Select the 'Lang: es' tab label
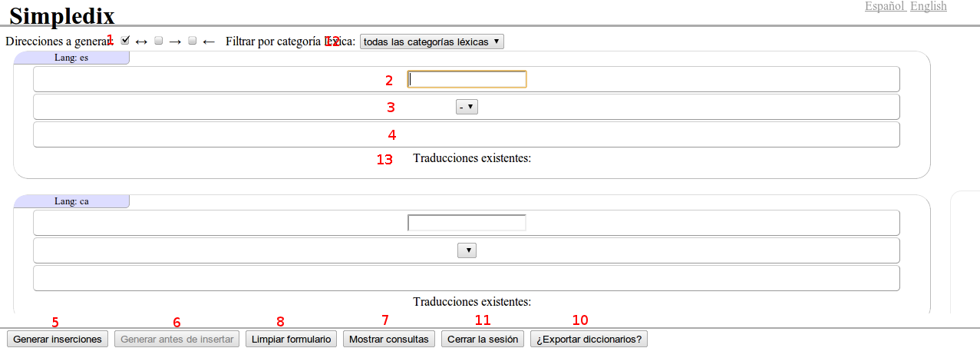980x348 pixels. pos(72,58)
